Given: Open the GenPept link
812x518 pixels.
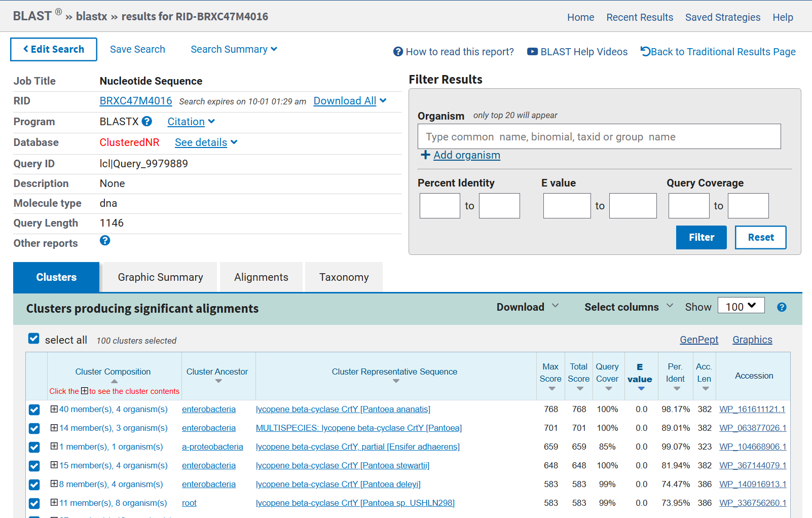Looking at the screenshot, I should click(x=699, y=340).
